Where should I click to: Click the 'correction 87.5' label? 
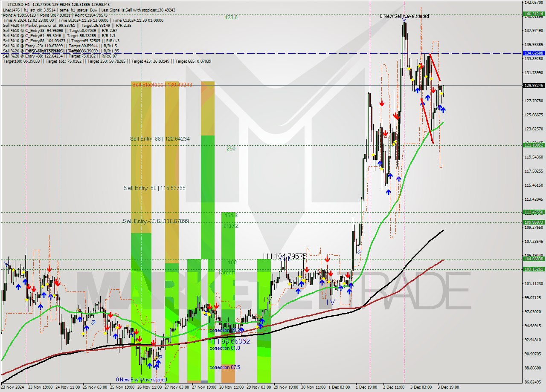pos(224,367)
